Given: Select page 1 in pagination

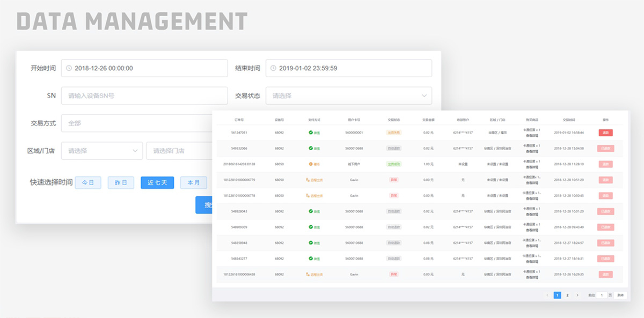Looking at the screenshot, I should pyautogui.click(x=557, y=295).
